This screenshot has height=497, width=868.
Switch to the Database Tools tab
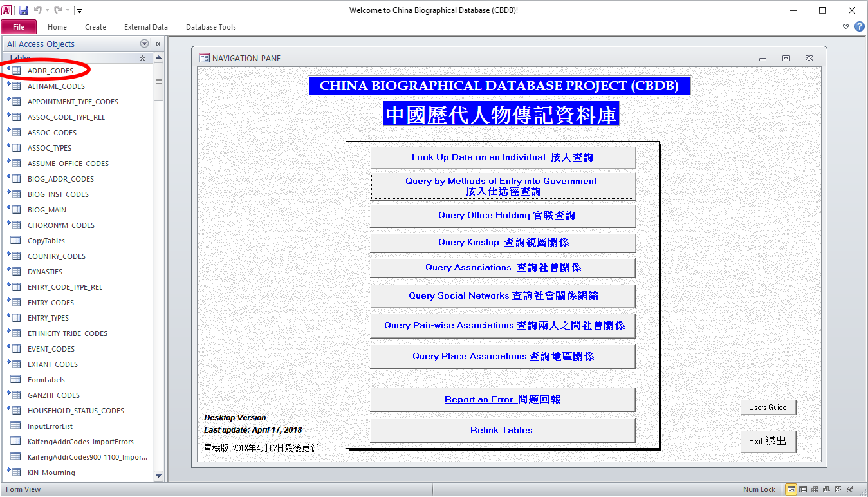210,27
